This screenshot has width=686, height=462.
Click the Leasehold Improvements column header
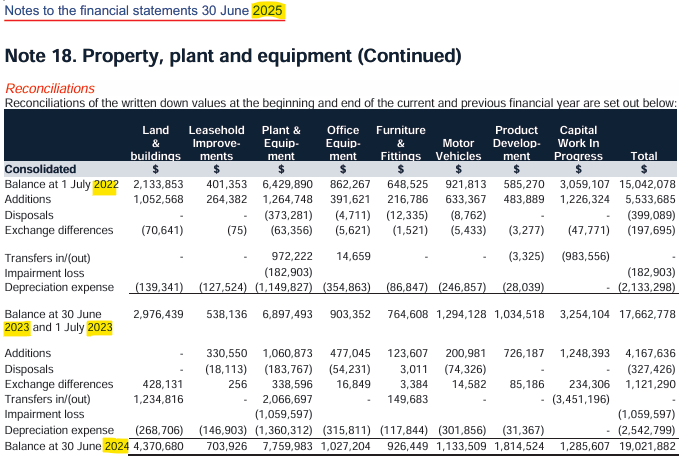[x=217, y=143]
